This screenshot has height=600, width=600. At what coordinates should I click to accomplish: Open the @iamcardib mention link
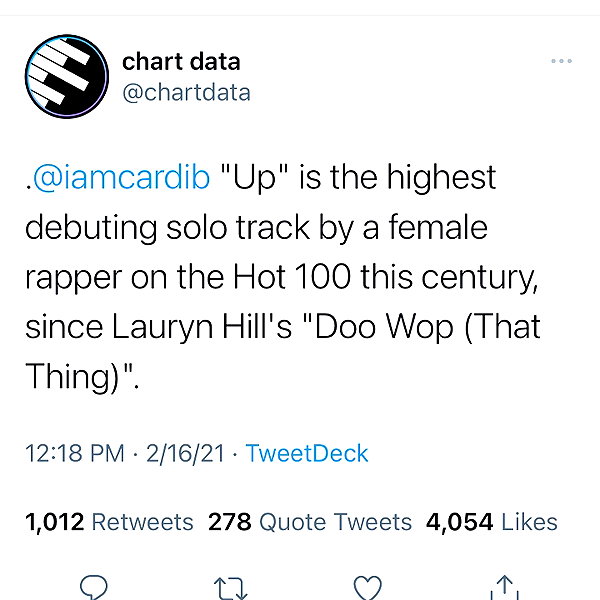pyautogui.click(x=121, y=177)
